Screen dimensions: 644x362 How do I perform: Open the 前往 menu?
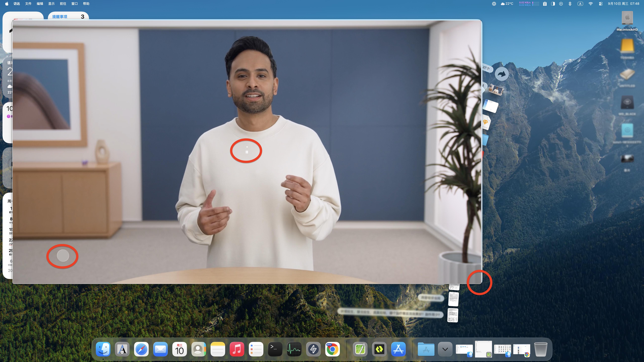63,4
